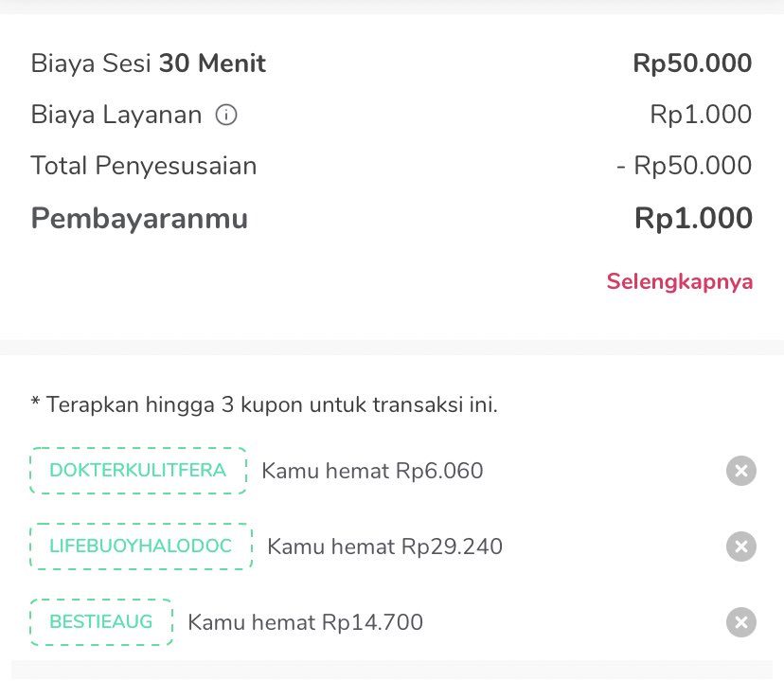This screenshot has height=681, width=784.
Task: Click the Total Penyesuaian label
Action: 144,166
